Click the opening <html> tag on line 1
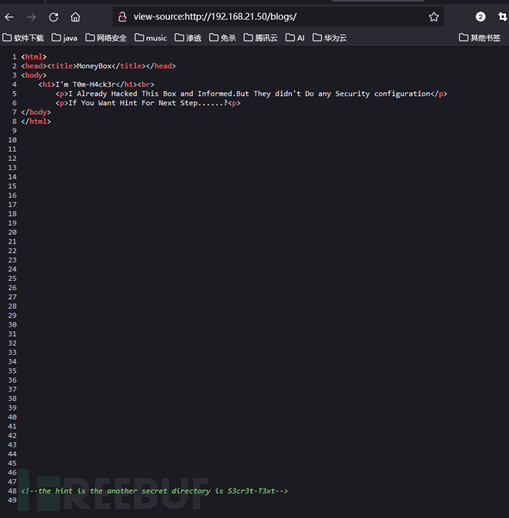 pos(34,57)
